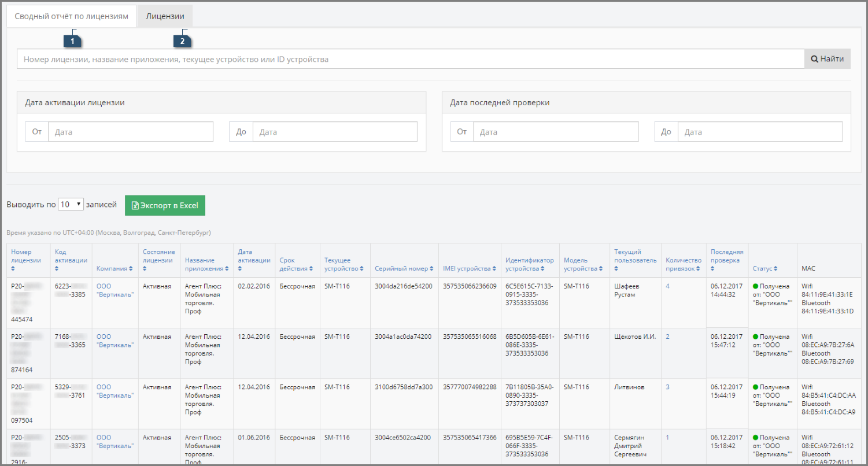The image size is (868, 466).
Task: Open bindings count 1 for Сермягин
Action: pos(667,438)
